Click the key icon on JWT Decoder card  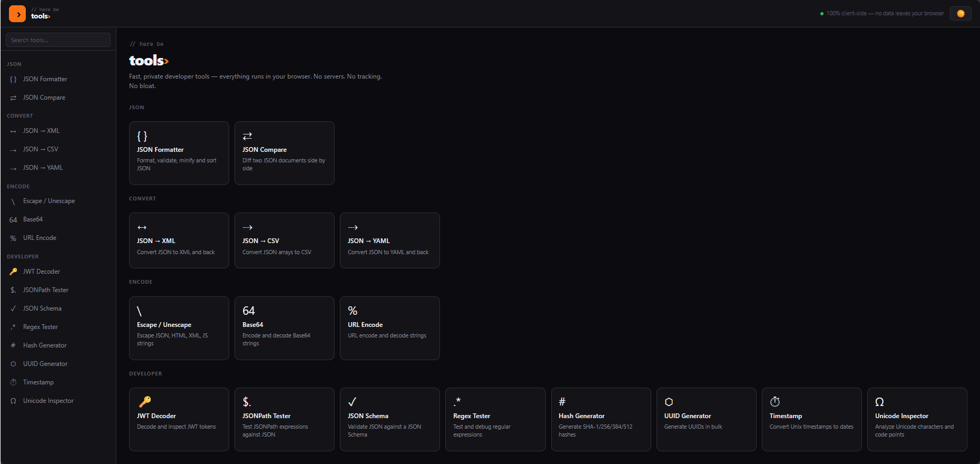(x=145, y=402)
